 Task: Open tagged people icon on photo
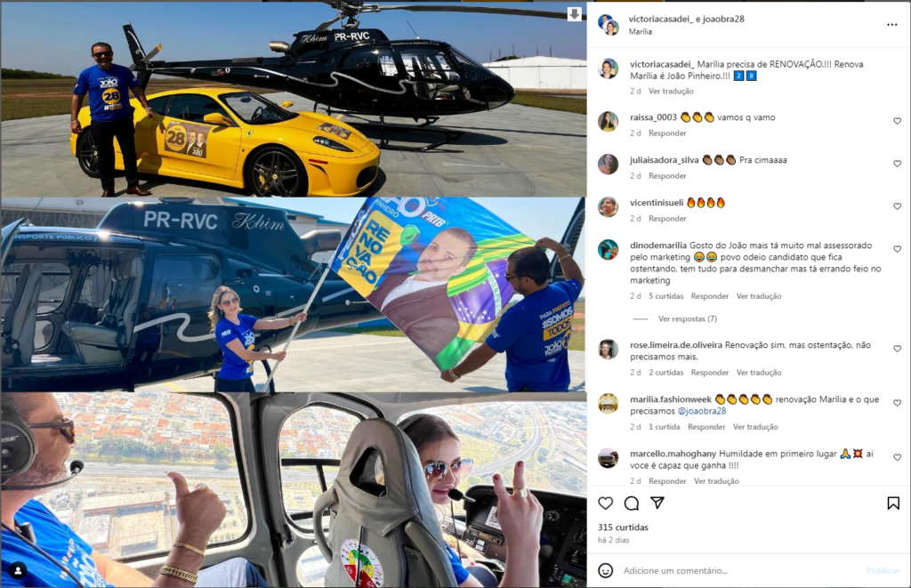[x=18, y=570]
